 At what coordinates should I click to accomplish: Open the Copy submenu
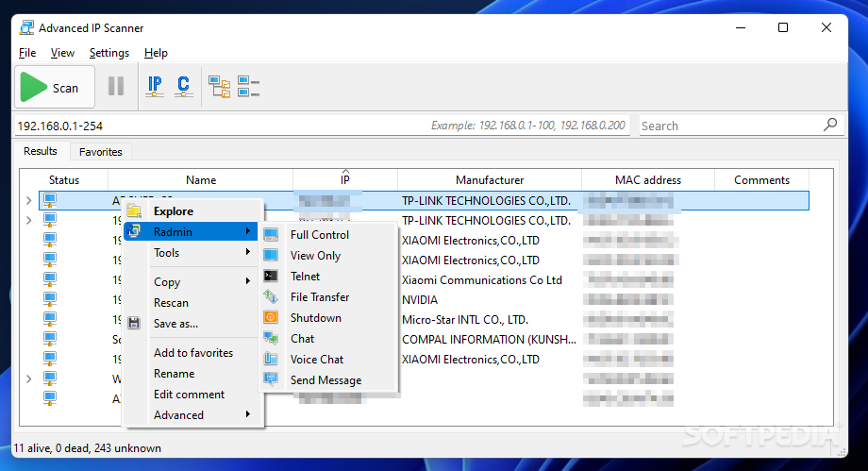click(x=192, y=281)
